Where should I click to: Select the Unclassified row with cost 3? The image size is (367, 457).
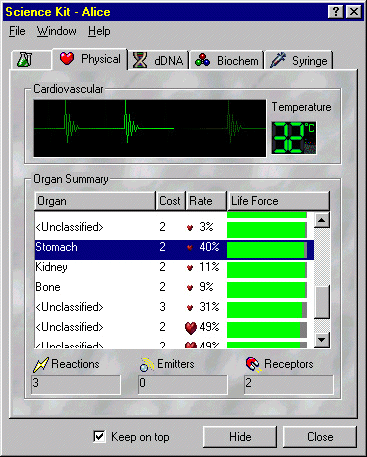point(174,309)
